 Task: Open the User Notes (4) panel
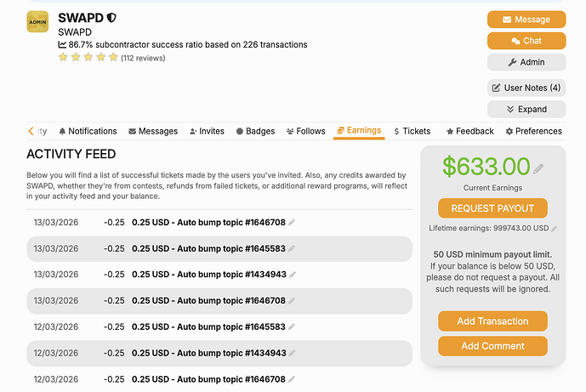(526, 88)
